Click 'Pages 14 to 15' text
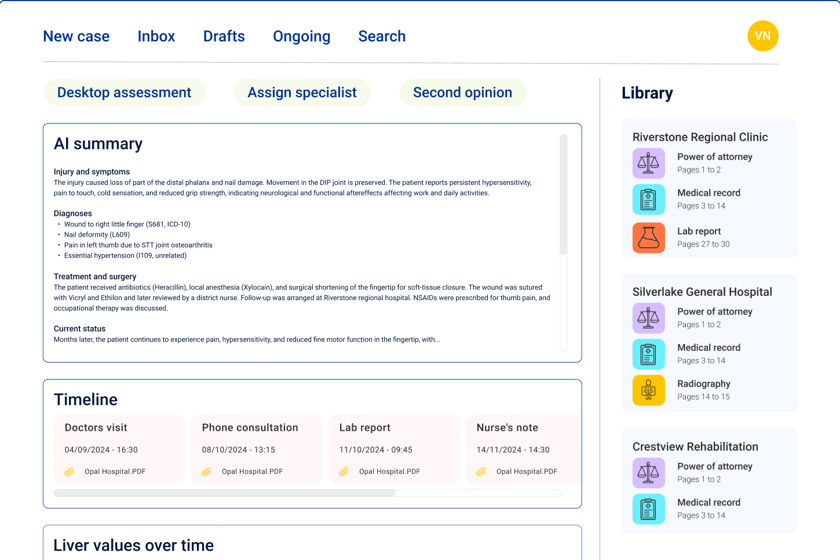Image resolution: width=840 pixels, height=560 pixels. [x=703, y=397]
